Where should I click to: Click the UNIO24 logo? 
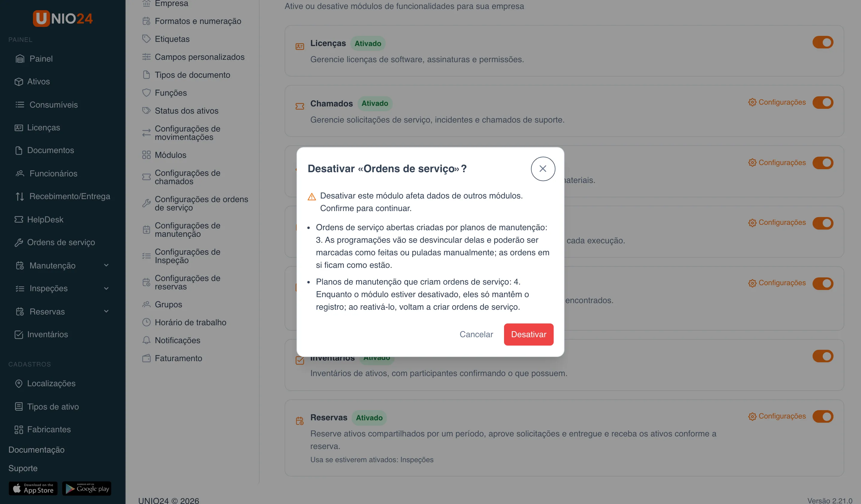(62, 19)
